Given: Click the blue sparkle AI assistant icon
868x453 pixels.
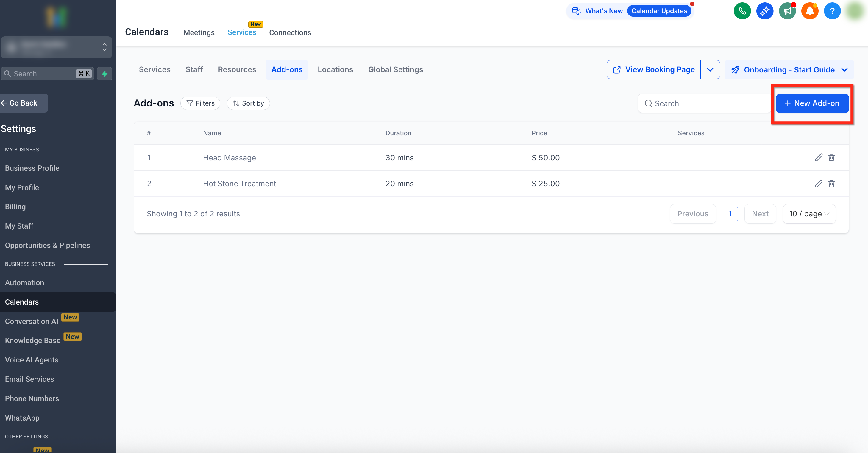Looking at the screenshot, I should pyautogui.click(x=764, y=11).
